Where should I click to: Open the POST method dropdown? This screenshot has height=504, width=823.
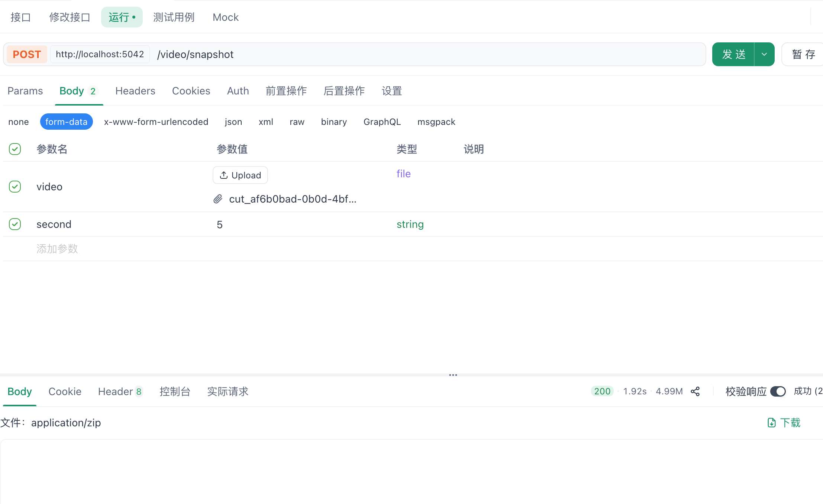tap(27, 54)
